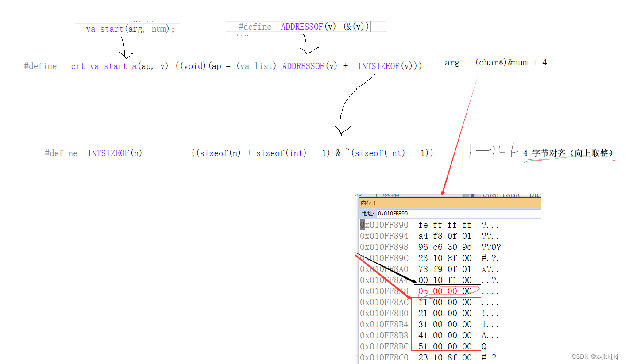This screenshot has height=364, width=625.
Task: Select memory row address 0x010FF890
Action: click(x=384, y=225)
